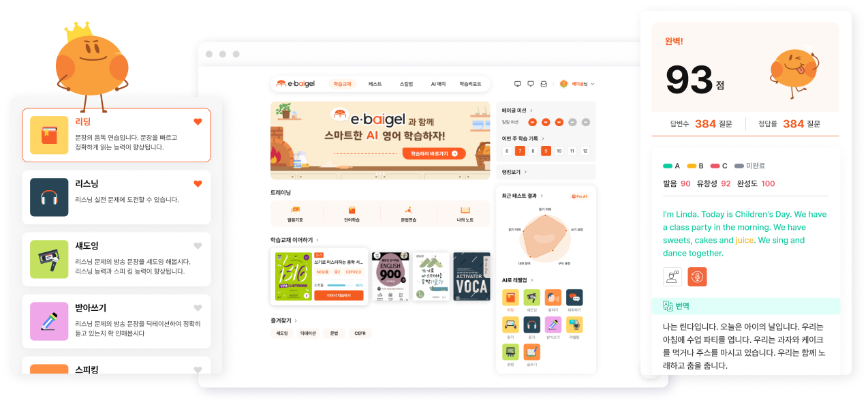Expand 학습교재 이어하기 with its chevron
Screen dimensions: 868x407
tap(317, 240)
